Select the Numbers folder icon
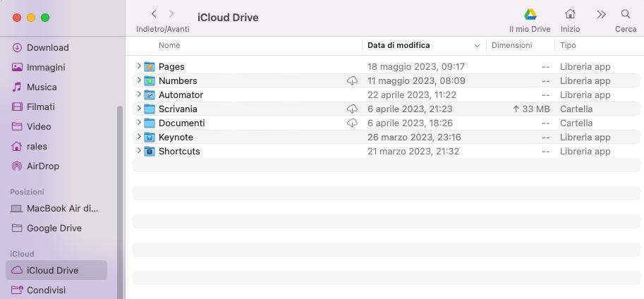Screen dimensions: 644x299 coord(150,81)
